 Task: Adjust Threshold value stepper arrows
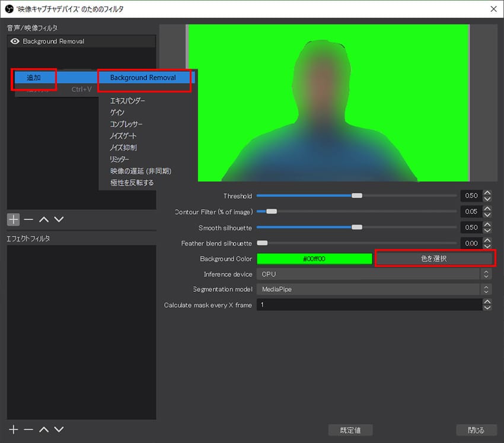click(487, 196)
